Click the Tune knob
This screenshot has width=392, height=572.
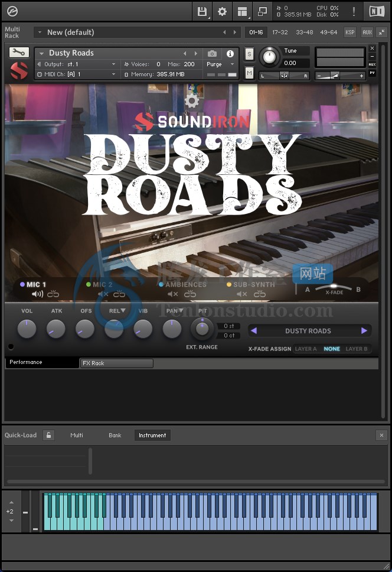[269, 57]
